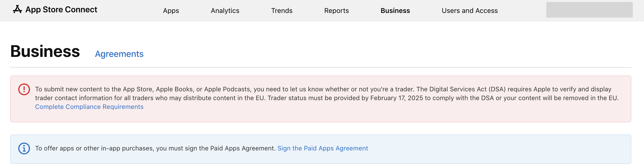The width and height of the screenshot is (644, 168).
Task: Click the 'To offer apps' info sentence
Action: pos(155,148)
